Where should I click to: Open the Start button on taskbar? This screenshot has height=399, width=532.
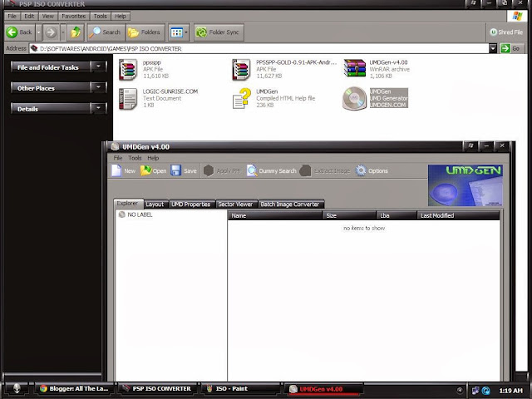coord(17,389)
